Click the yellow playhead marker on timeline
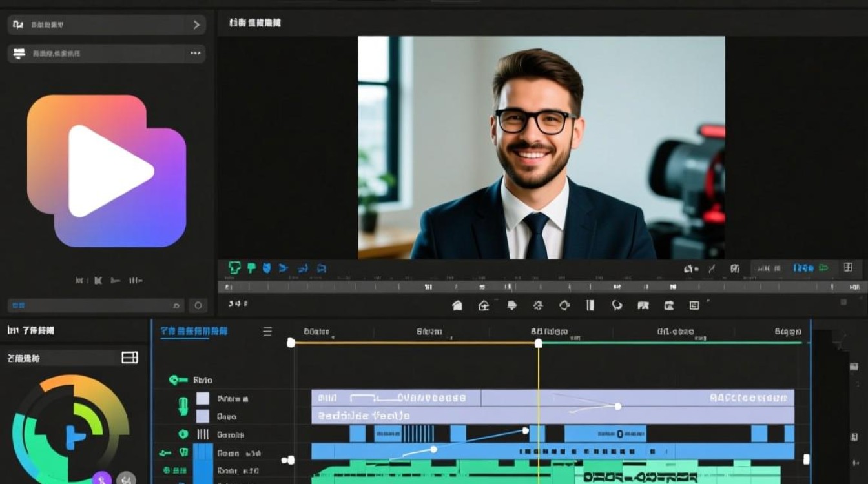Screen dimensions: 868x484 [x=539, y=343]
